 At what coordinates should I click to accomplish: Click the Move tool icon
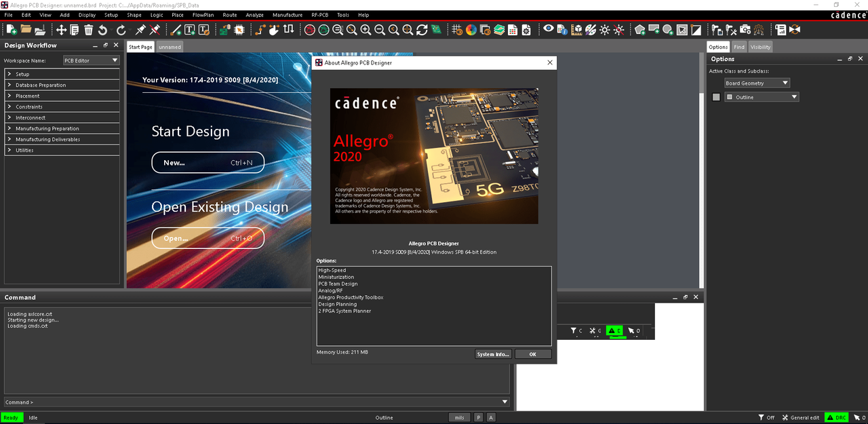tap(61, 30)
